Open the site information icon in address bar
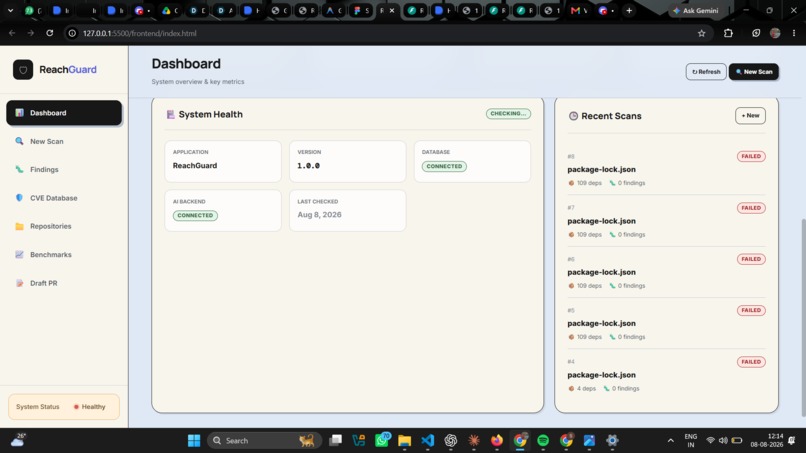 72,33
